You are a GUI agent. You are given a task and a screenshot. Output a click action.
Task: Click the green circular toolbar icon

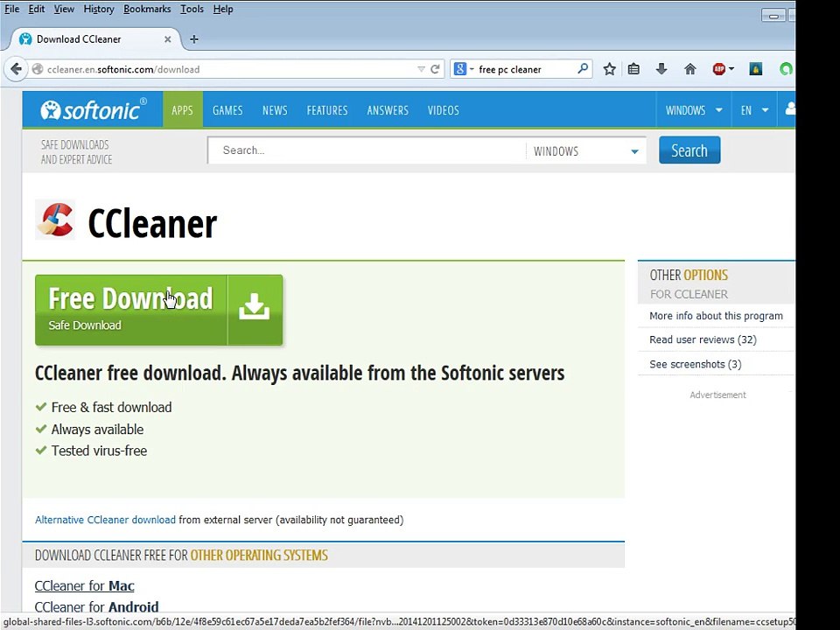pyautogui.click(x=786, y=69)
